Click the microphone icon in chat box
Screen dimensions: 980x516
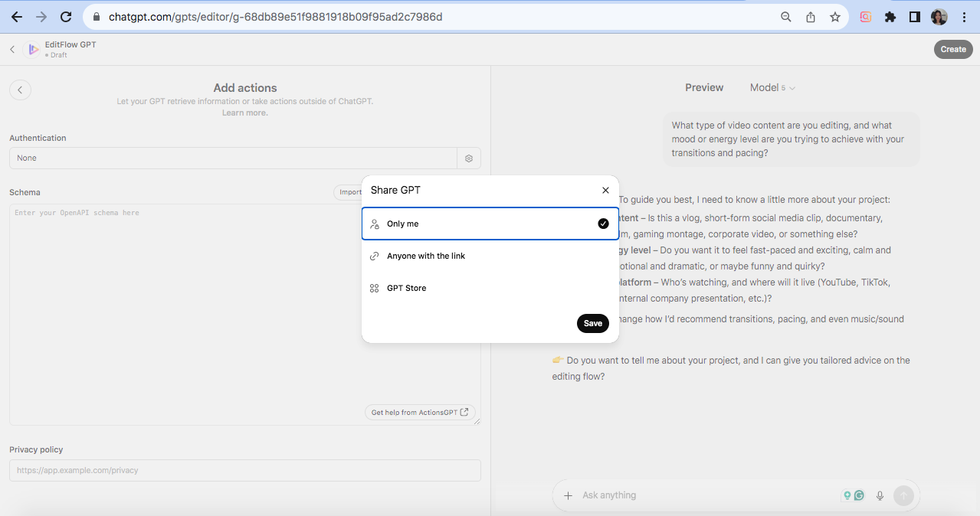click(880, 495)
